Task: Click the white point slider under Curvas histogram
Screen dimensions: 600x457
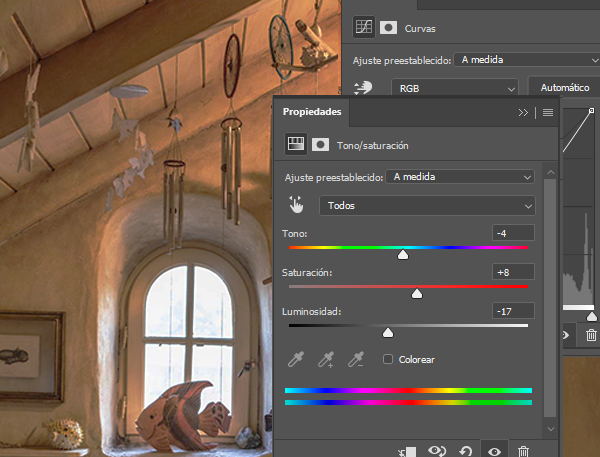Action: (x=592, y=316)
